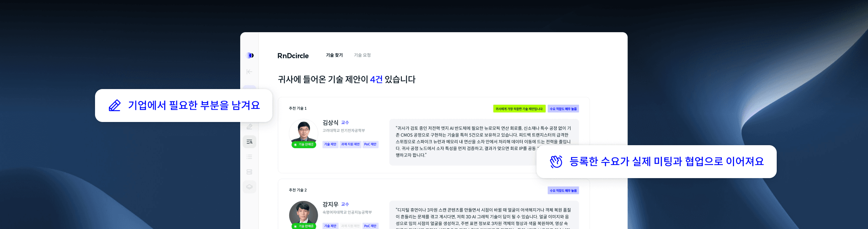Image resolution: width=868 pixels, height=229 pixels.
Task: Open the pencil edit icon in sidebar
Action: tap(250, 127)
